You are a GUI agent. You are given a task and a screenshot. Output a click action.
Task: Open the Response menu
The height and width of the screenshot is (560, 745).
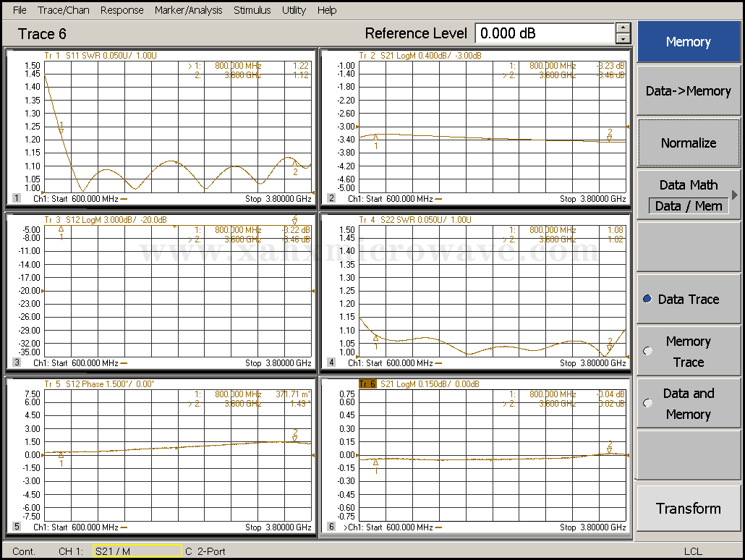122,10
